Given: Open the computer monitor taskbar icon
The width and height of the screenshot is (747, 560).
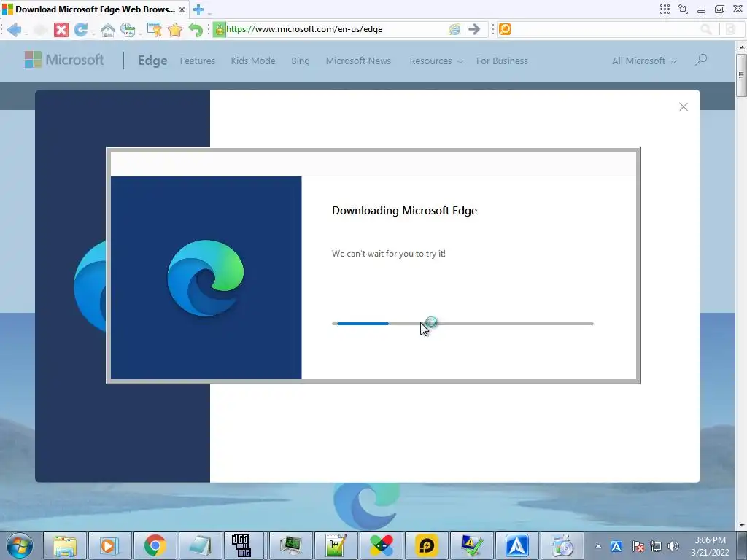Looking at the screenshot, I should (290, 545).
